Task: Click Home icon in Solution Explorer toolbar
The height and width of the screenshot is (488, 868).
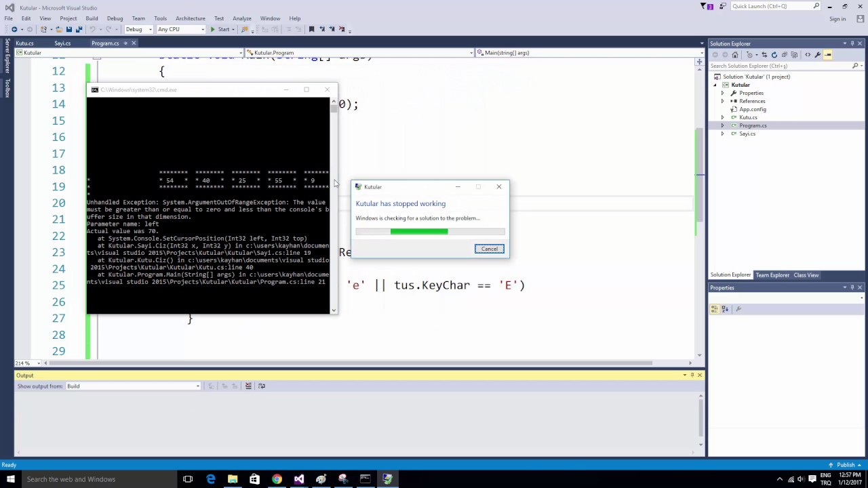Action: tap(735, 55)
